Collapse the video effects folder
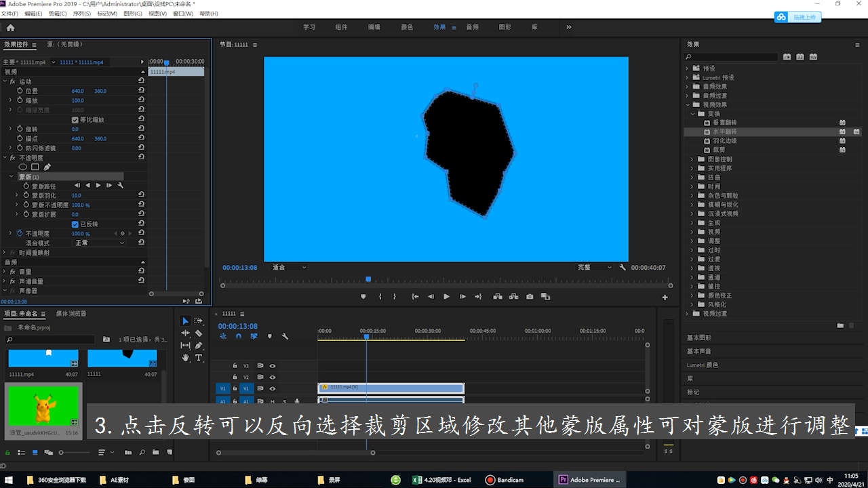Screen dimensions: 868x488 coord(687,104)
